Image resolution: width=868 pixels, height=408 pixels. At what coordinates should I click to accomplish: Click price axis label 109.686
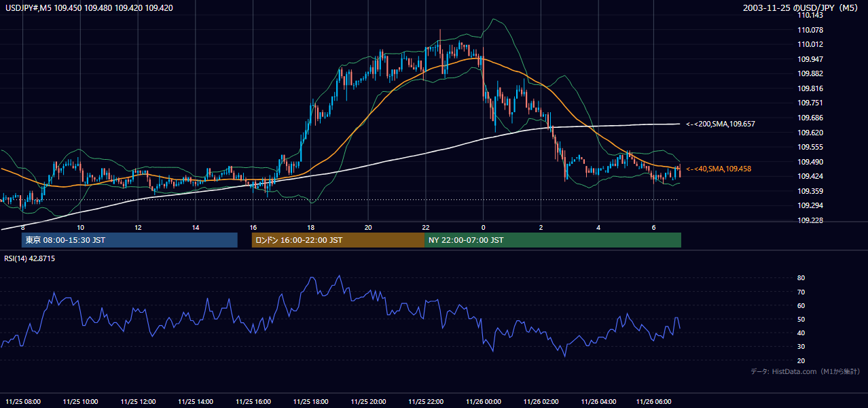(810, 118)
